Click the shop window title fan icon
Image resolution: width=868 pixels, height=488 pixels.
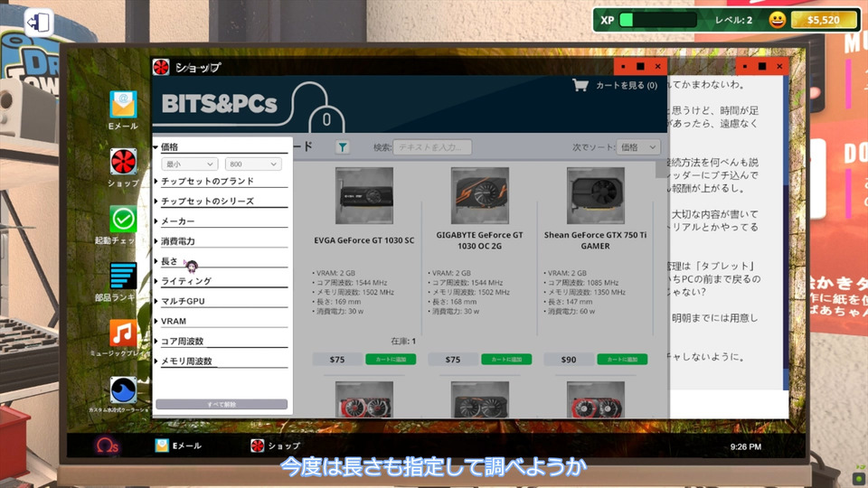coord(161,68)
